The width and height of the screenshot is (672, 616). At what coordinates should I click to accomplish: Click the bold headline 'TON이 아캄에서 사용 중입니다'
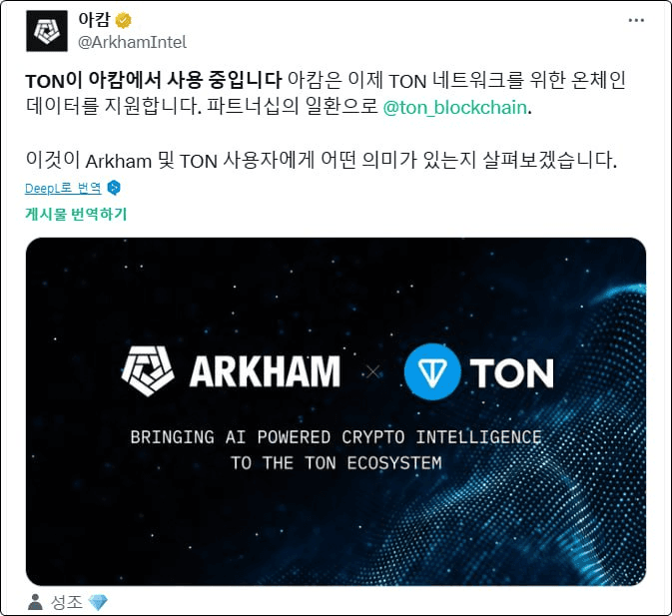pyautogui.click(x=154, y=80)
